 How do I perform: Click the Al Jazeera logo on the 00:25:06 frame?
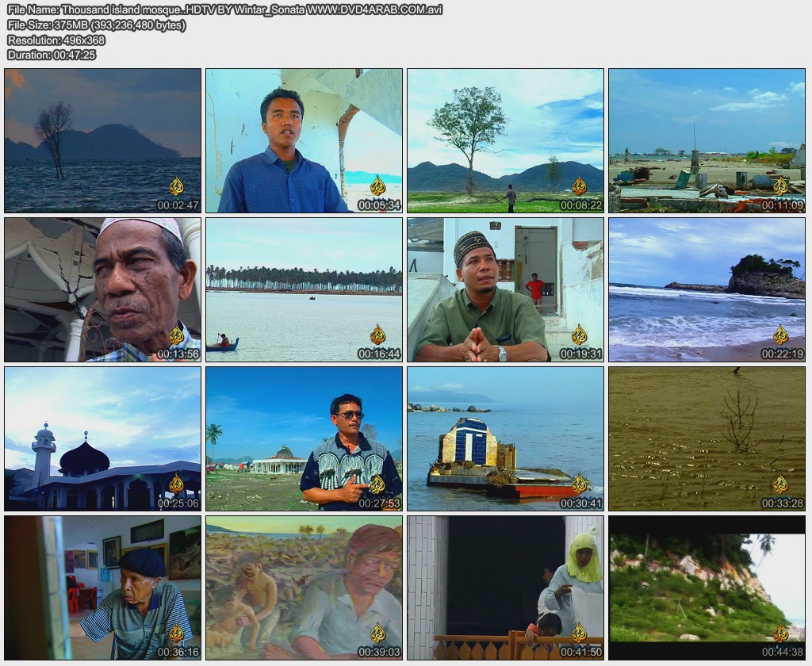pos(176,484)
